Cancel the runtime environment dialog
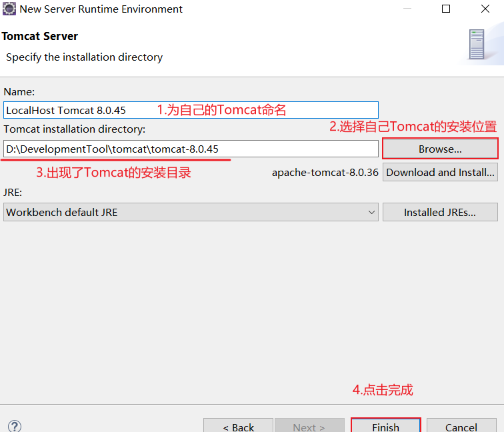The image size is (504, 432). 461,426
